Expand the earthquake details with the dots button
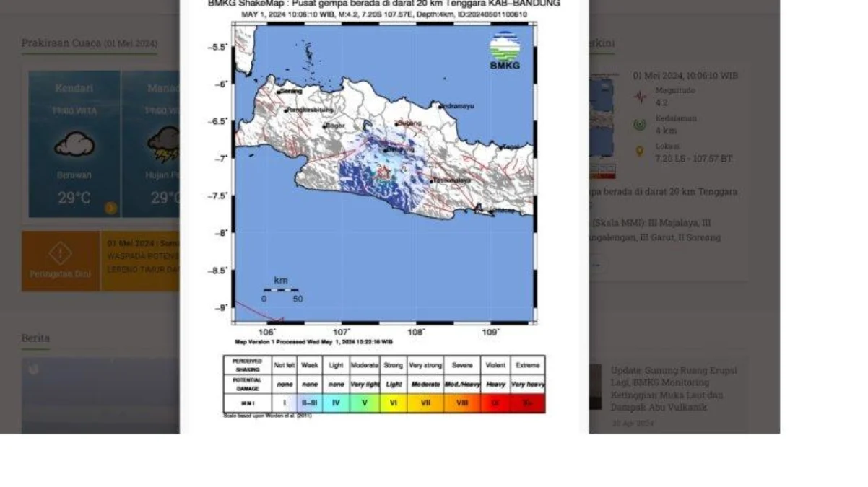This screenshot has width=868, height=487. 595,265
